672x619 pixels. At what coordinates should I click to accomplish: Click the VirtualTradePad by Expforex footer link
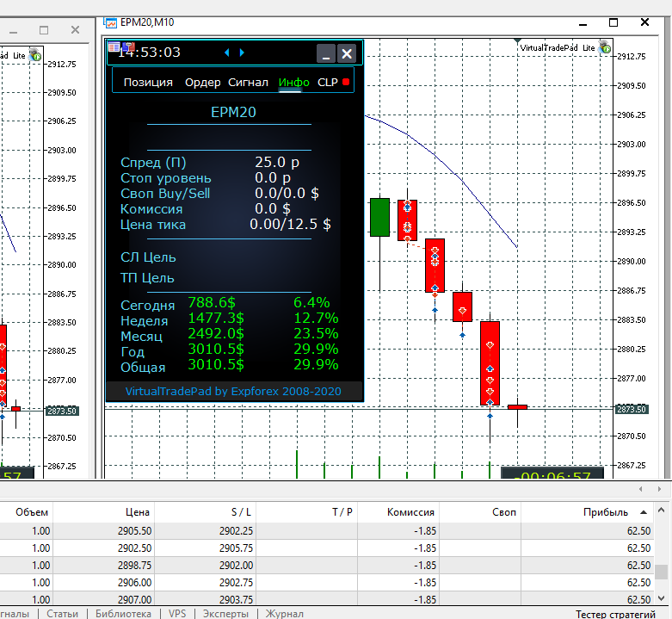click(x=233, y=391)
